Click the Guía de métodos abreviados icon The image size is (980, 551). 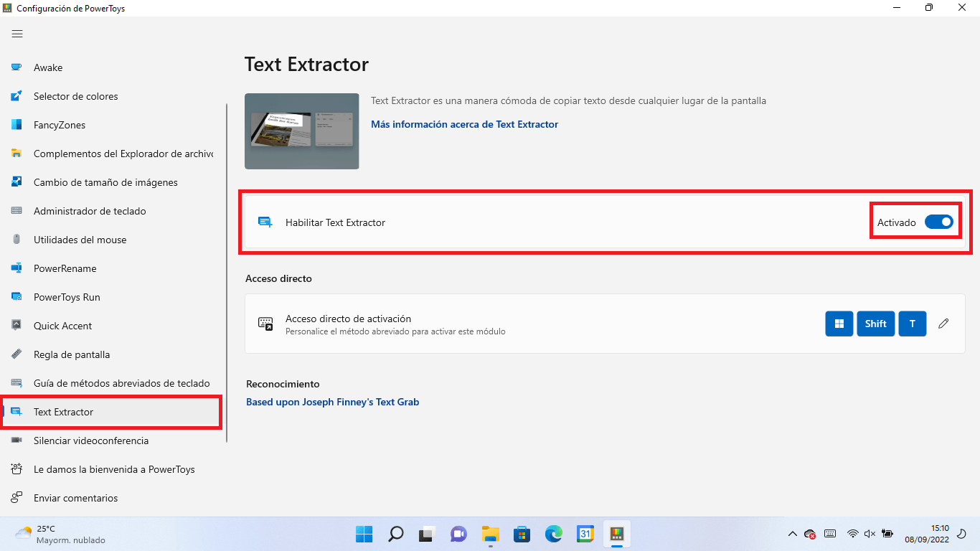pyautogui.click(x=17, y=383)
